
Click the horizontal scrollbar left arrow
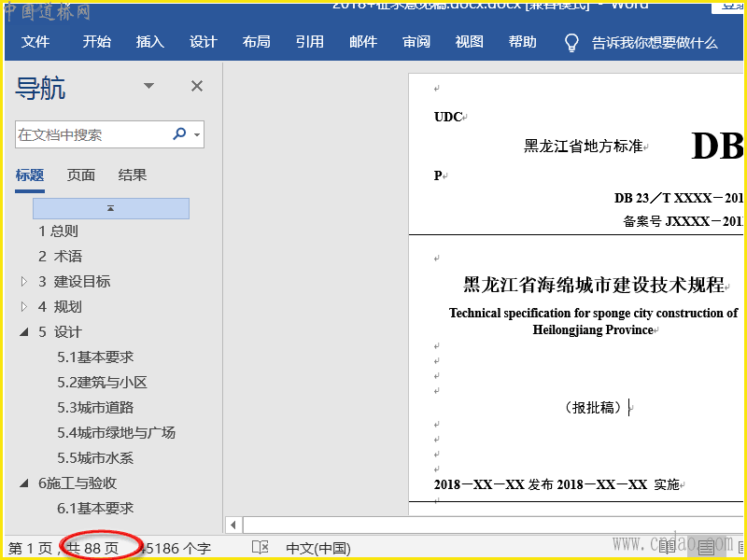[233, 525]
